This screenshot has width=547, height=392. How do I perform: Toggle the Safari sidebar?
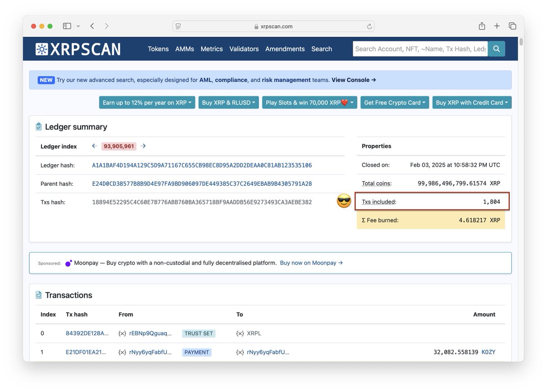coord(67,26)
